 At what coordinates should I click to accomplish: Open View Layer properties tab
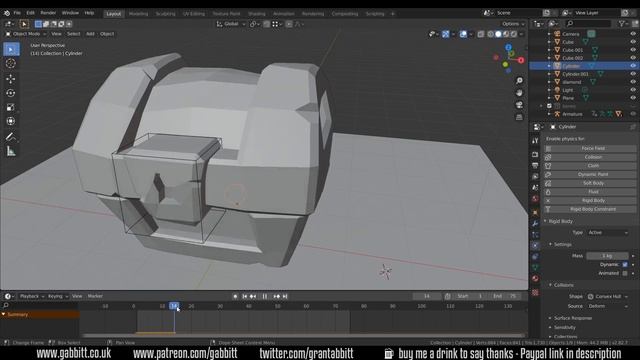pos(535,176)
